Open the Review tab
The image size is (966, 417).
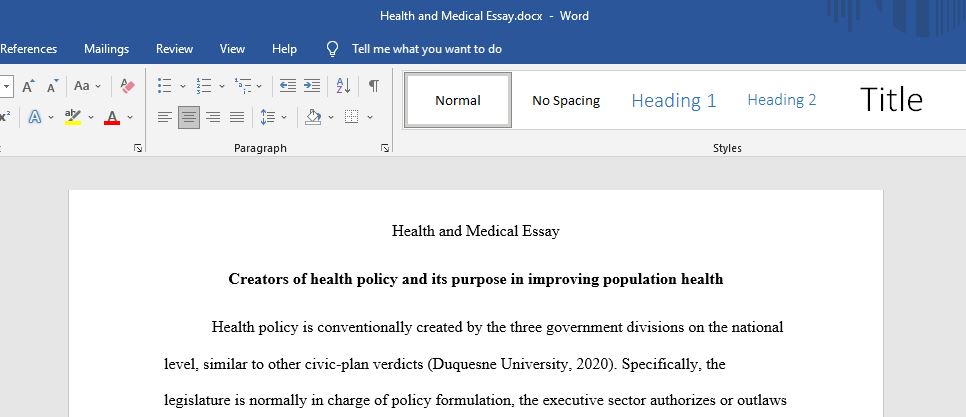point(174,49)
